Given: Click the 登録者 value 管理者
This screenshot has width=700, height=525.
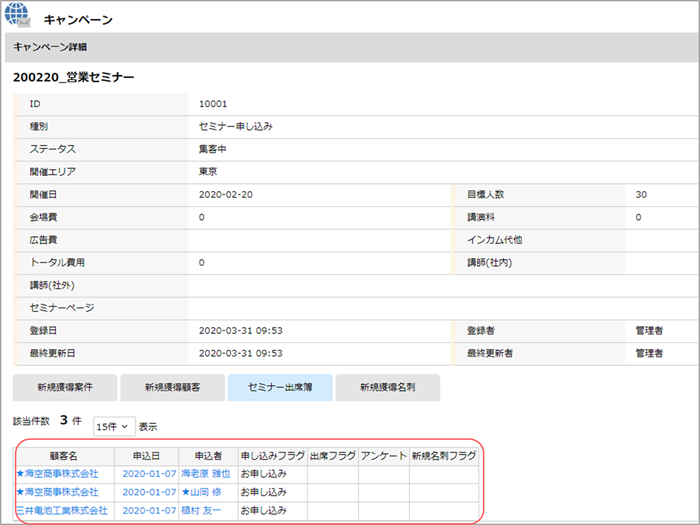Looking at the screenshot, I should [649, 331].
